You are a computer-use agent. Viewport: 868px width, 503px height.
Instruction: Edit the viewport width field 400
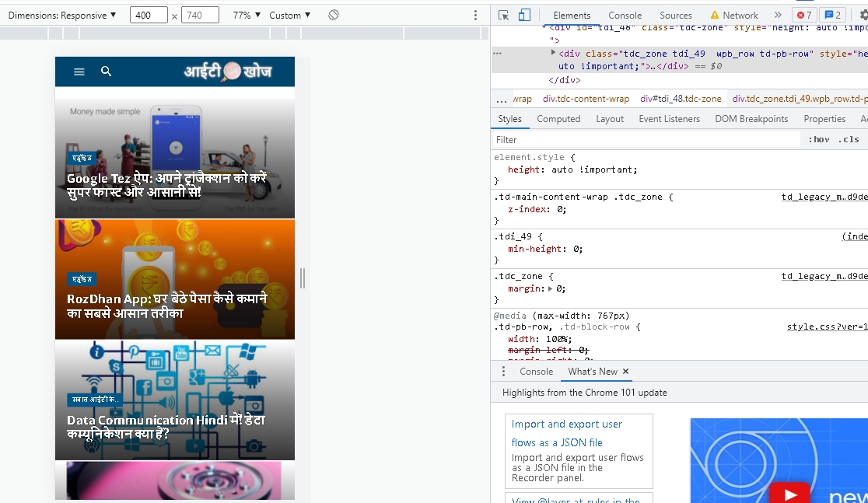(x=149, y=15)
